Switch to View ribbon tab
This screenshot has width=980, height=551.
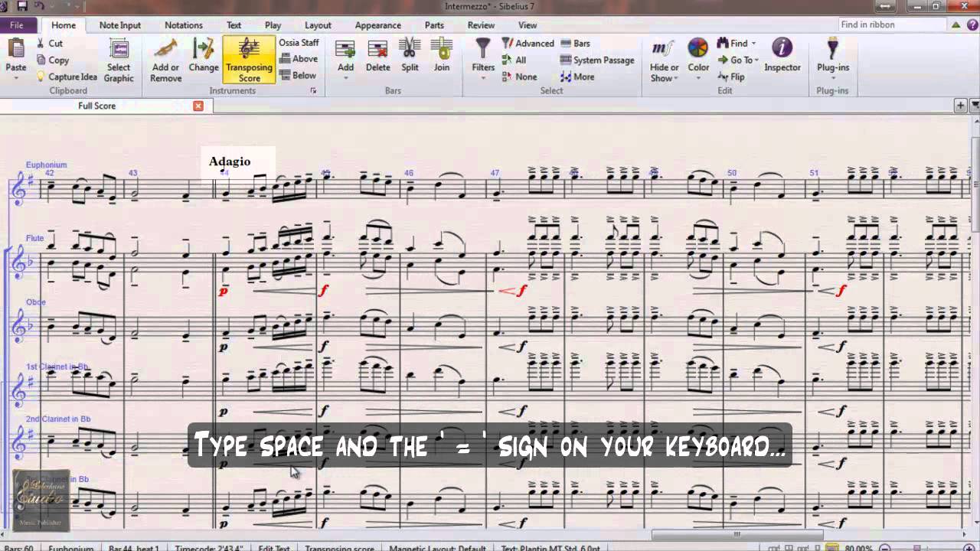pyautogui.click(x=528, y=25)
